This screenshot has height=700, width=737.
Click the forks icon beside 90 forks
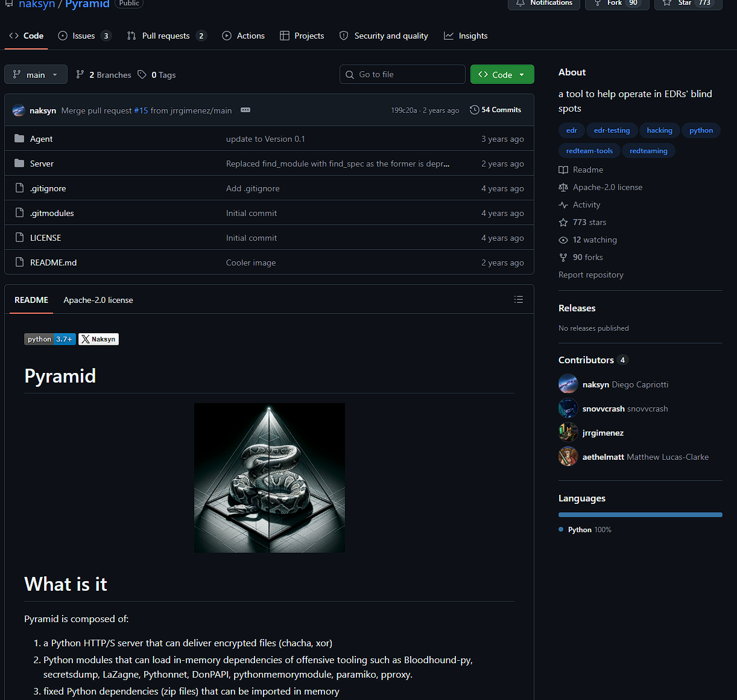tap(563, 257)
